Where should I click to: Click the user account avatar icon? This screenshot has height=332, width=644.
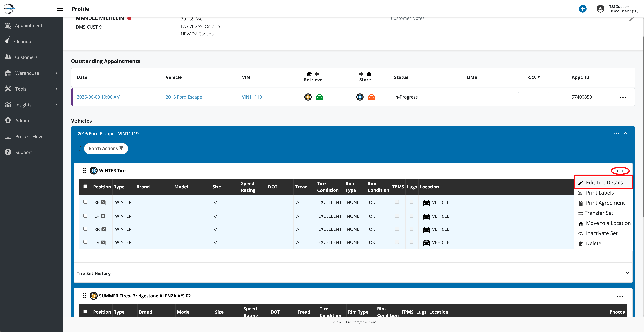coord(600,9)
